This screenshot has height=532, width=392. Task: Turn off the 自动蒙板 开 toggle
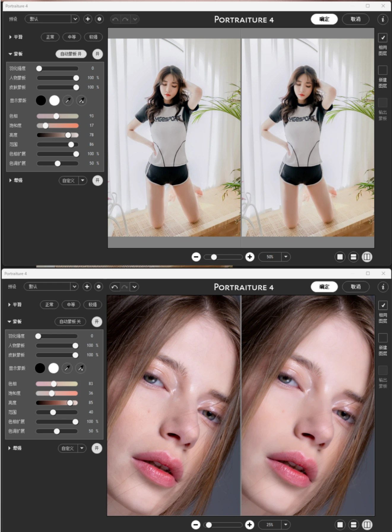(71, 54)
